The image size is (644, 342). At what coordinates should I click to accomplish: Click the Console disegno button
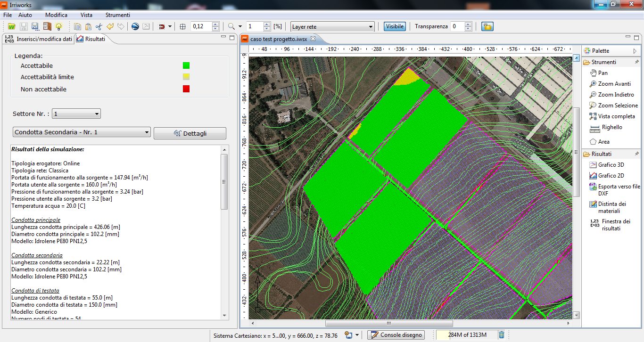(x=396, y=335)
